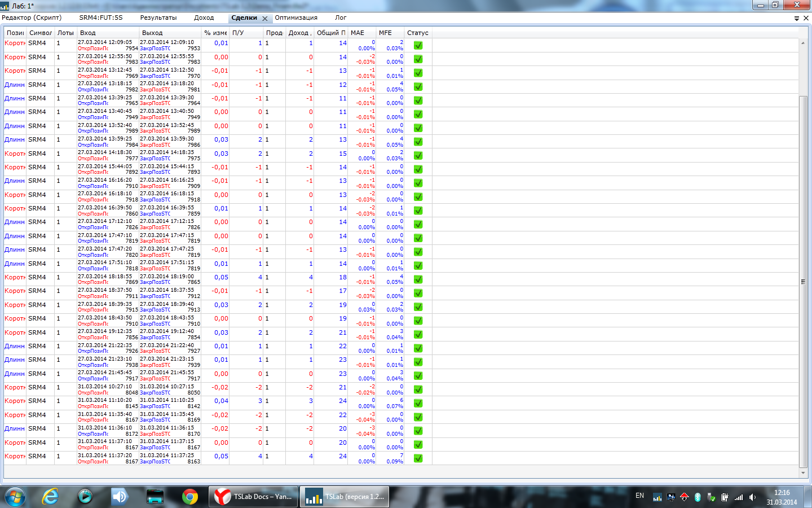Toggle status checkbox of last trade row
This screenshot has height=508, width=812.
tap(418, 458)
